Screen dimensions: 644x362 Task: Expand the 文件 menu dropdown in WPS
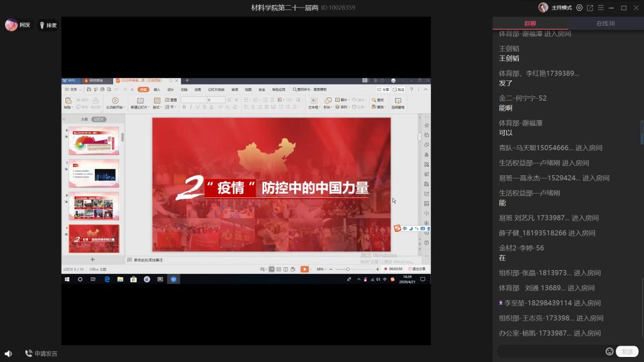[x=73, y=90]
